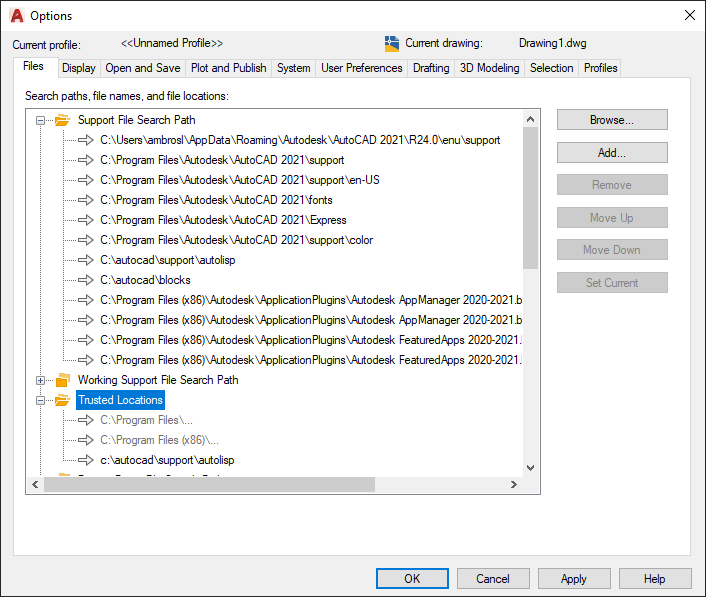This screenshot has height=597, width=706.
Task: Click the vertical scrollbar thumb
Action: coord(530,198)
